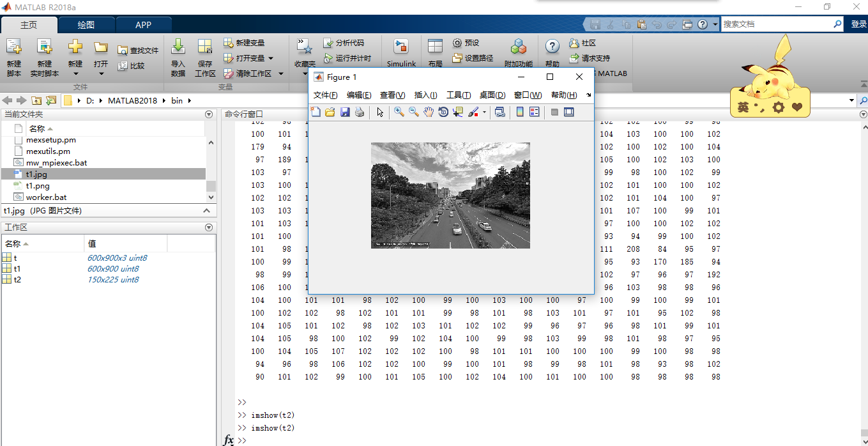Click the Hide Plot Tools icon
The width and height of the screenshot is (868, 446).
pyautogui.click(x=554, y=112)
